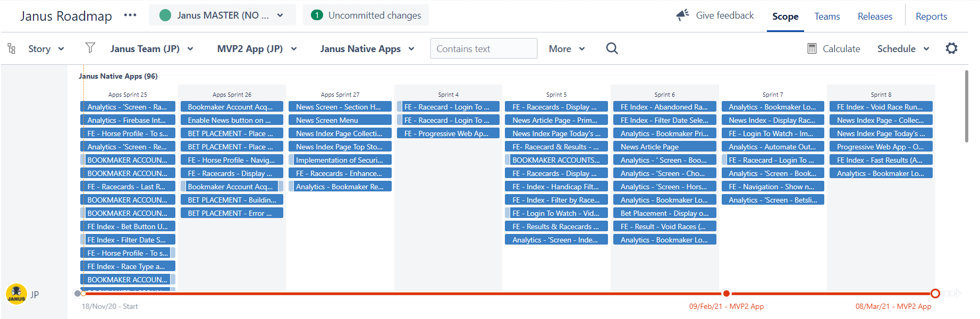Switch to the Teams tab

click(827, 16)
